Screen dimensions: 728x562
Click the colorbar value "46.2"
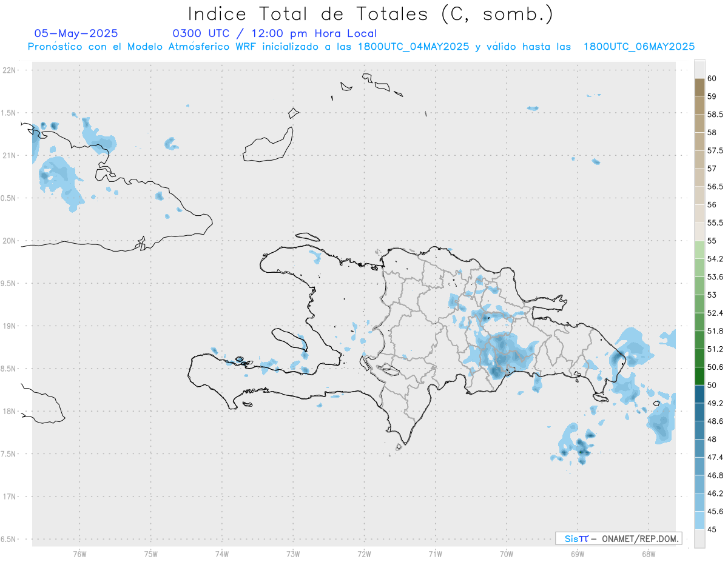[715, 493]
